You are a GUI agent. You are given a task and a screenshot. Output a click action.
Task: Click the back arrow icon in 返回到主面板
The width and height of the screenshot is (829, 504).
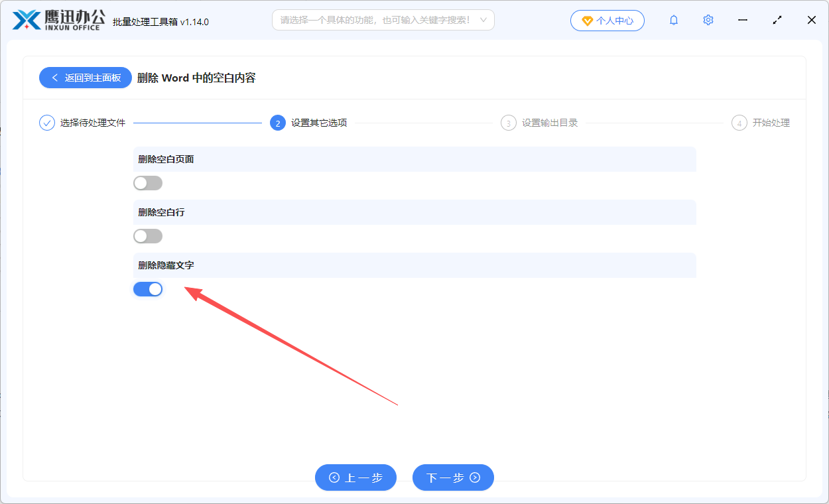coord(55,78)
